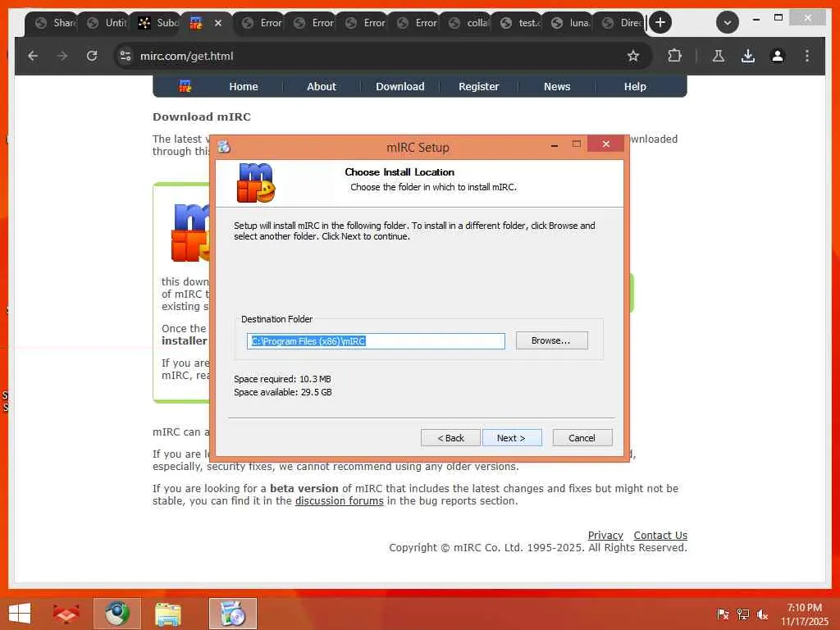Click the Destination Folder path field
The width and height of the screenshot is (840, 630).
point(376,341)
